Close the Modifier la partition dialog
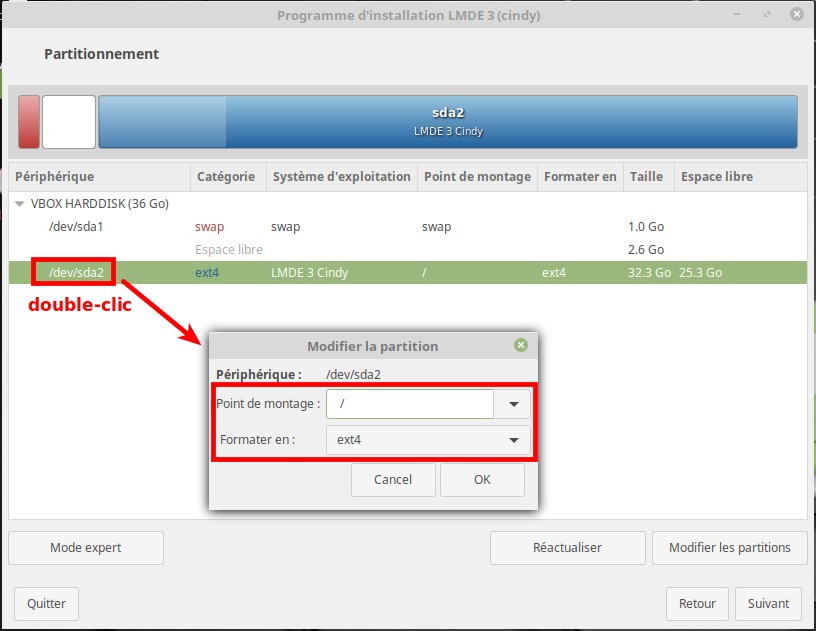This screenshot has width=816, height=631. pos(520,345)
